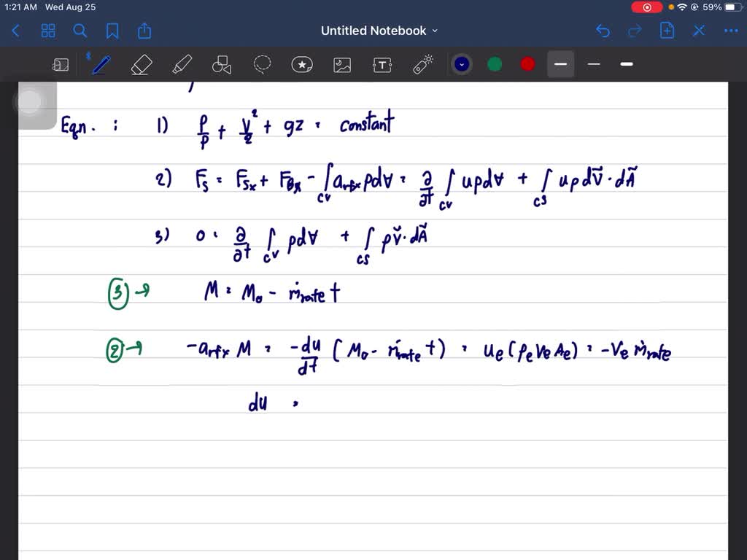Toggle bookmark for this page

[112, 31]
